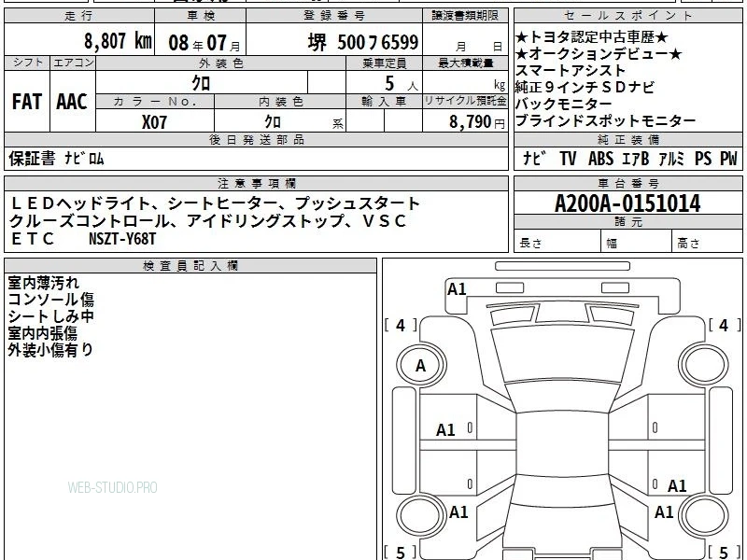Click the シフト header label
The height and width of the screenshot is (560, 747).
27,63
